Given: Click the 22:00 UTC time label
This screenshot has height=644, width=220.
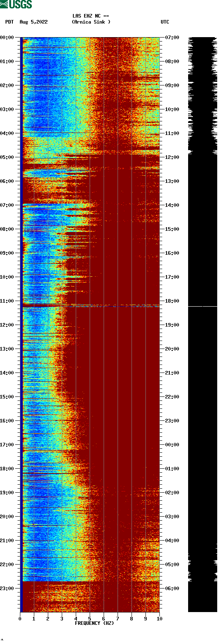Looking at the screenshot, I should [172, 397].
